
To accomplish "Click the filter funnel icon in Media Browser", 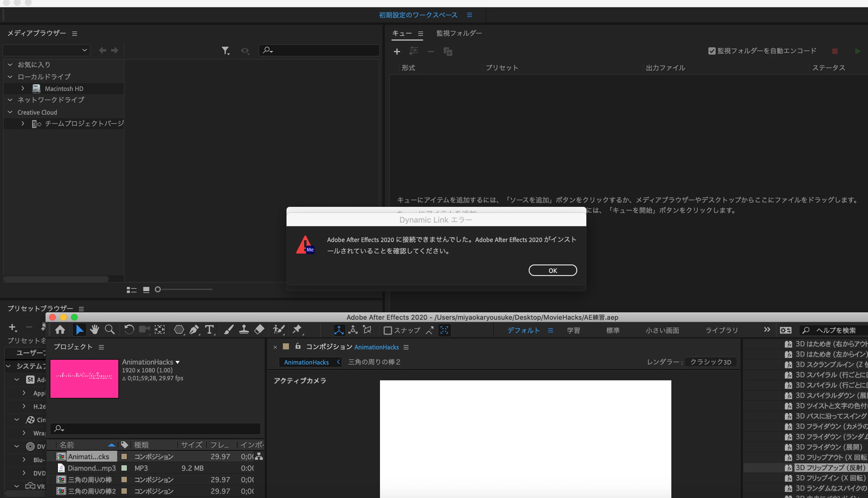I will click(x=225, y=51).
